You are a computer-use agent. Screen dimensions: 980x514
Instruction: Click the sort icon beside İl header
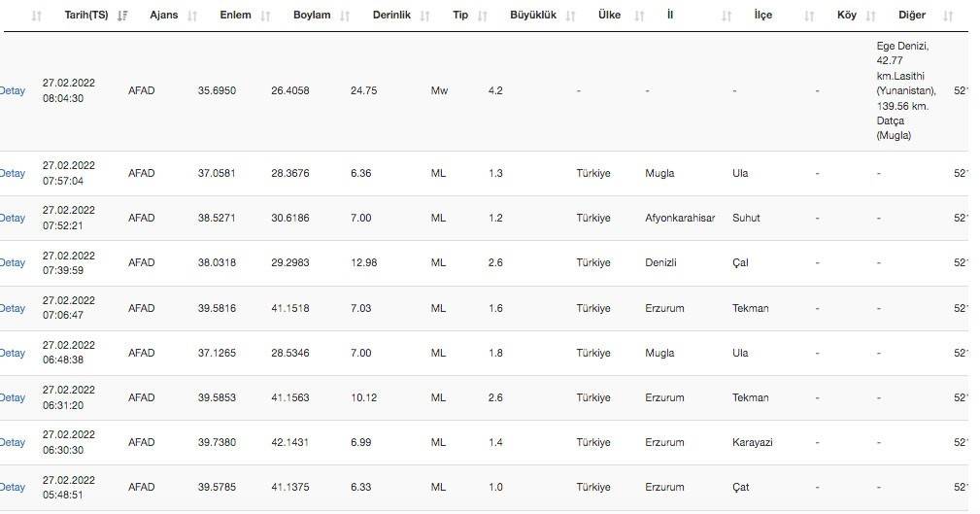[727, 17]
